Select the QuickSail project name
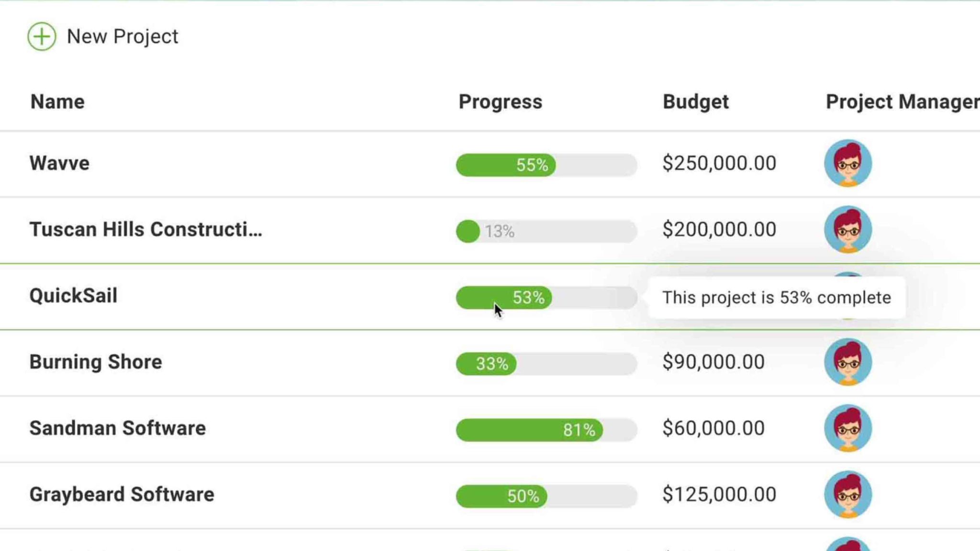The width and height of the screenshot is (980, 551). click(x=73, y=296)
